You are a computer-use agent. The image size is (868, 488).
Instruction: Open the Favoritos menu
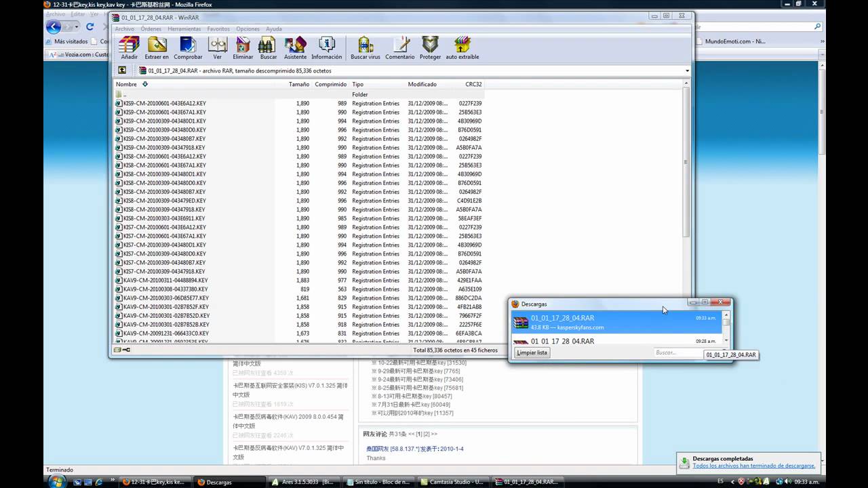pyautogui.click(x=218, y=29)
